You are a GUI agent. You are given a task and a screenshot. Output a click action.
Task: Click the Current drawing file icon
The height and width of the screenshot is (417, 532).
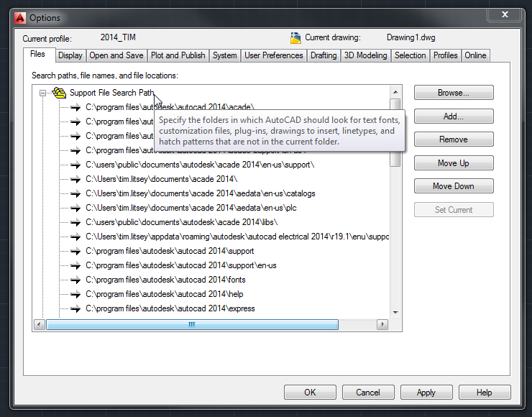(295, 38)
